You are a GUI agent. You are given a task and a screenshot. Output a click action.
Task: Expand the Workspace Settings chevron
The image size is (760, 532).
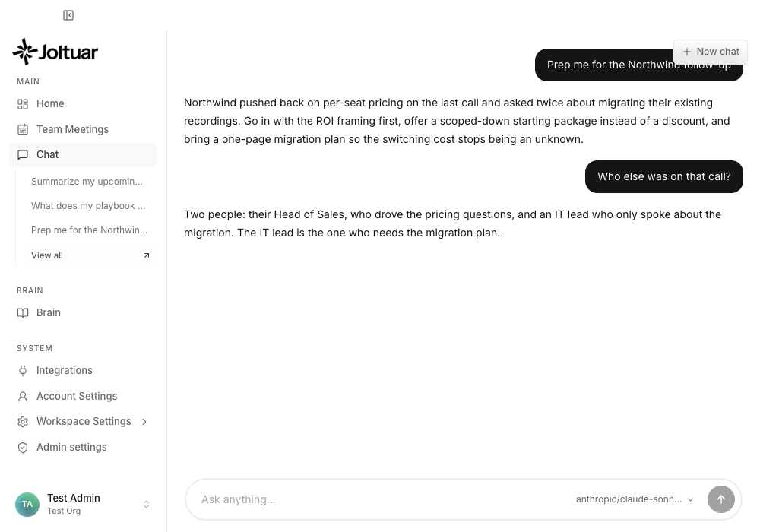coord(144,422)
